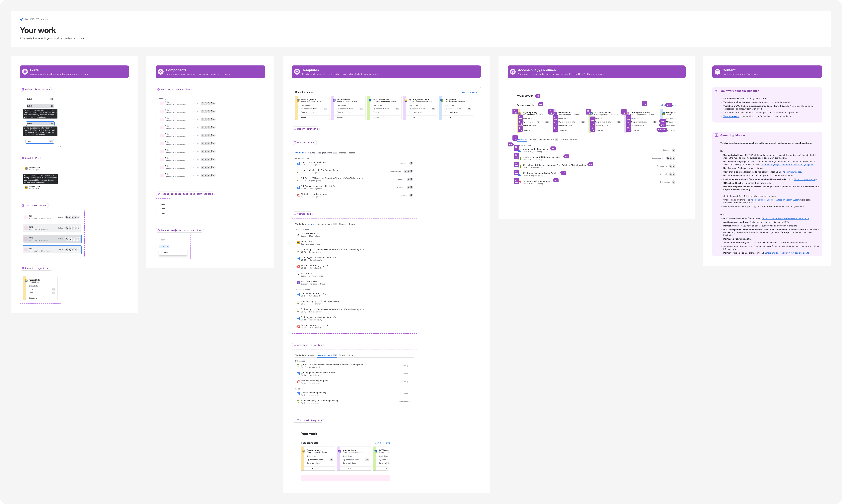This screenshot has width=842, height=504.
Task: Click the icon in the Card title label
Action: (23, 158)
